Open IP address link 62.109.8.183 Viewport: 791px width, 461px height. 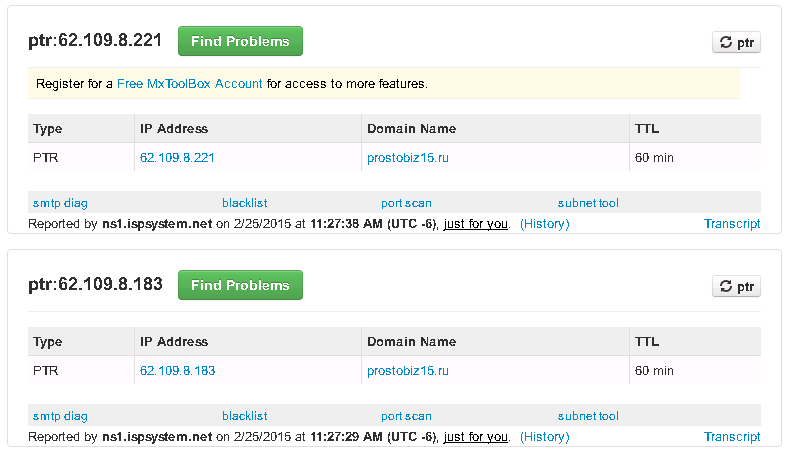(x=178, y=371)
